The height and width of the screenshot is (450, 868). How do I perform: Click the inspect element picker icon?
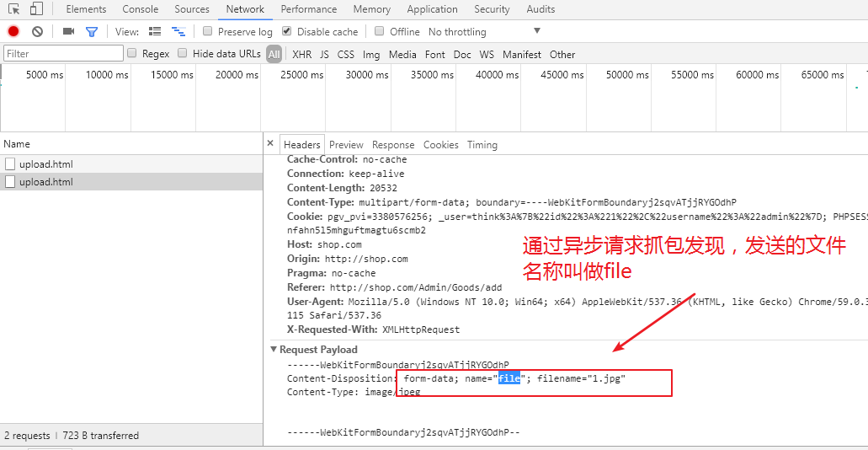tap(14, 9)
